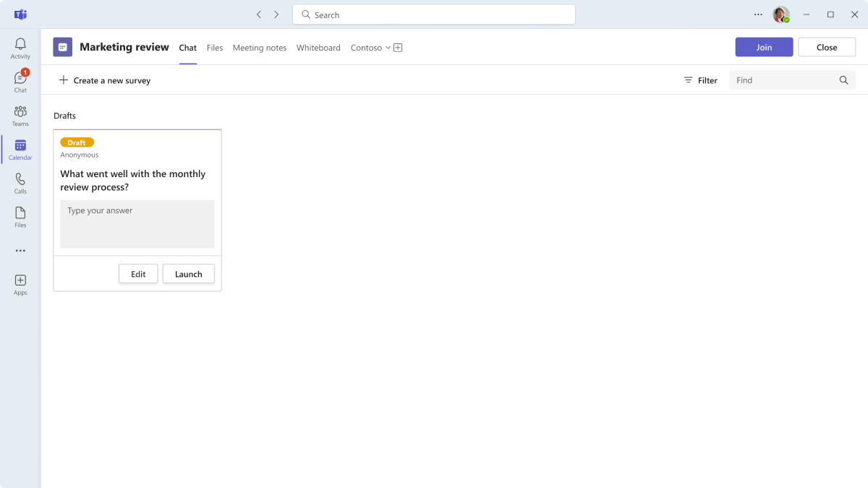Open the Filter options
Image resolution: width=868 pixels, height=488 pixels.
pyautogui.click(x=700, y=80)
